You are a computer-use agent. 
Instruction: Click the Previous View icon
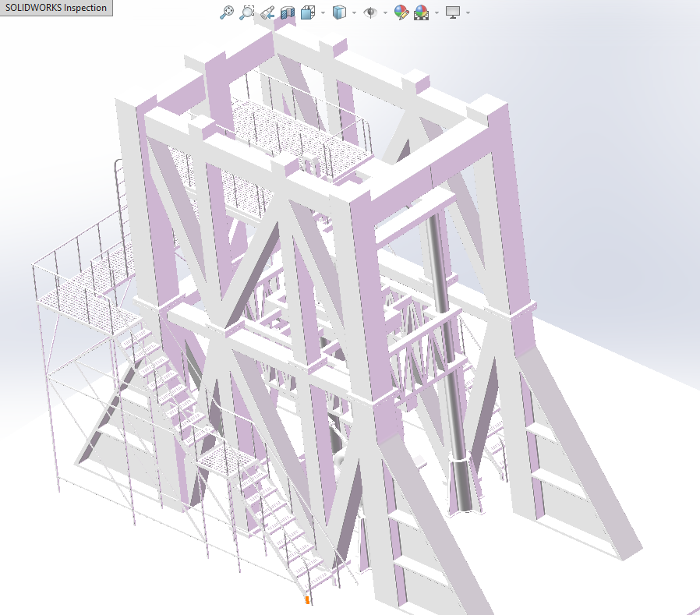pyautogui.click(x=267, y=12)
